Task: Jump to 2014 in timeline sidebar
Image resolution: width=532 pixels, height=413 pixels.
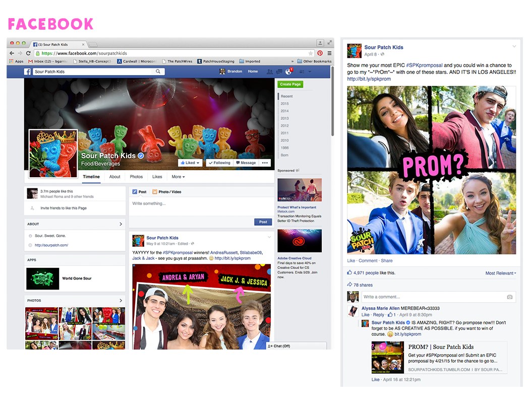Action: click(x=285, y=111)
